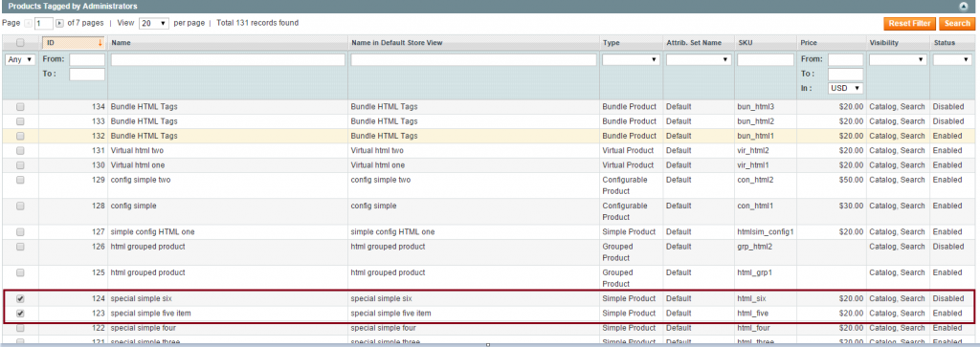Click the Price From filter field

click(x=846, y=60)
